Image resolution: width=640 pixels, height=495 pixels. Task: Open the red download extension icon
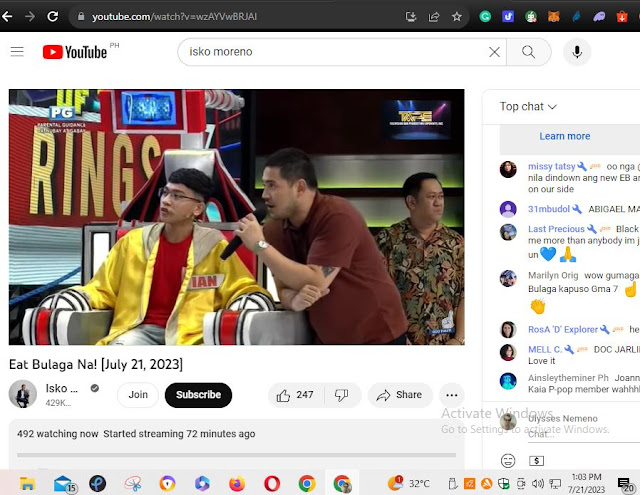tap(622, 17)
